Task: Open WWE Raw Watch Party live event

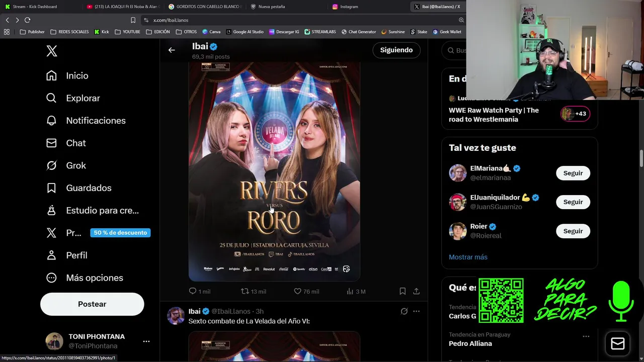Action: pyautogui.click(x=494, y=115)
